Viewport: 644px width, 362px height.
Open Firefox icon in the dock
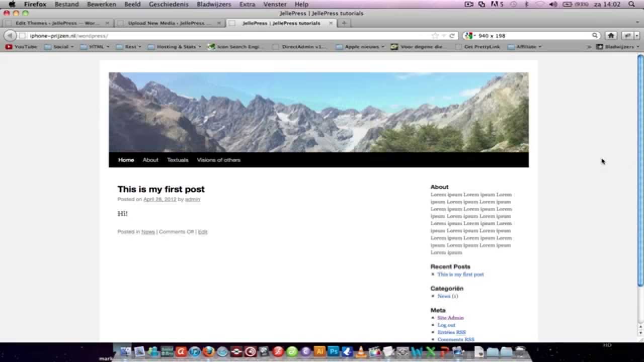(x=209, y=352)
